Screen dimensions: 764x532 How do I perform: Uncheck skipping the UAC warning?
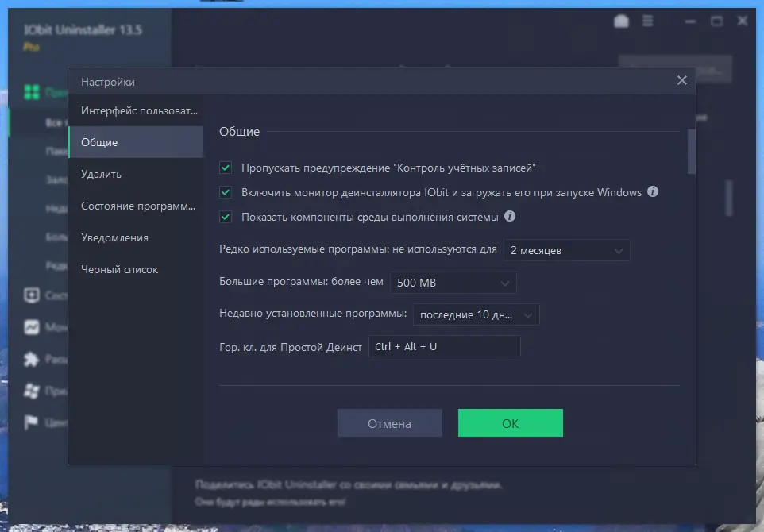pyautogui.click(x=225, y=168)
